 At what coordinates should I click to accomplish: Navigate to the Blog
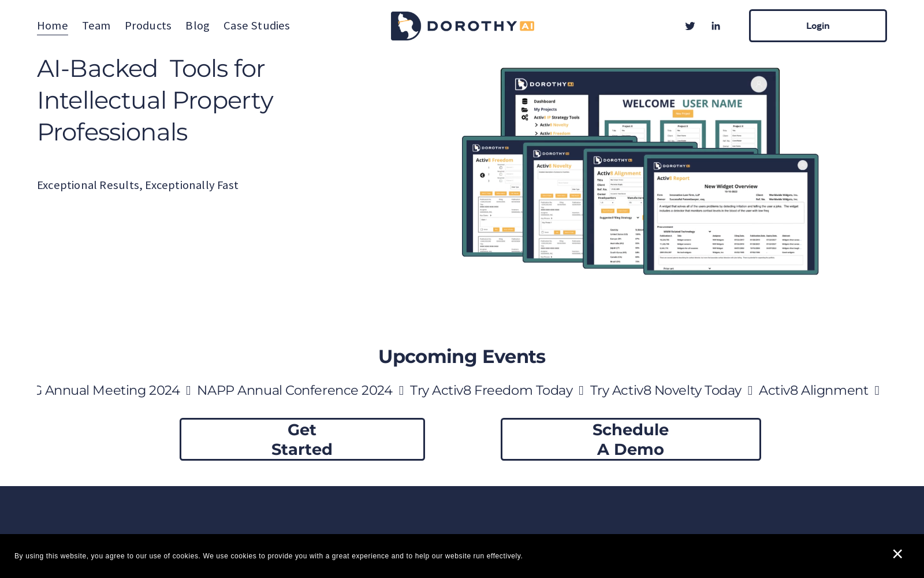coord(198,25)
